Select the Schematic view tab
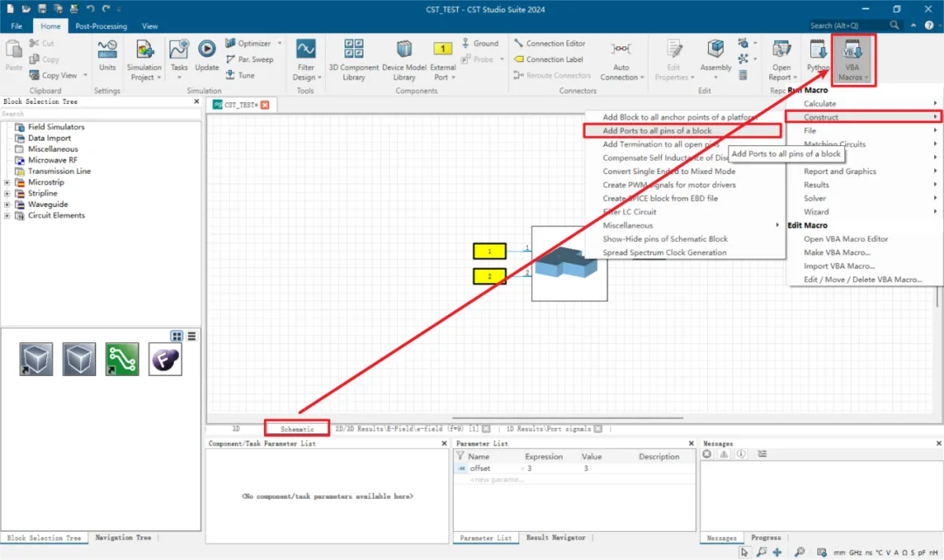This screenshot has width=944, height=560. tap(297, 429)
